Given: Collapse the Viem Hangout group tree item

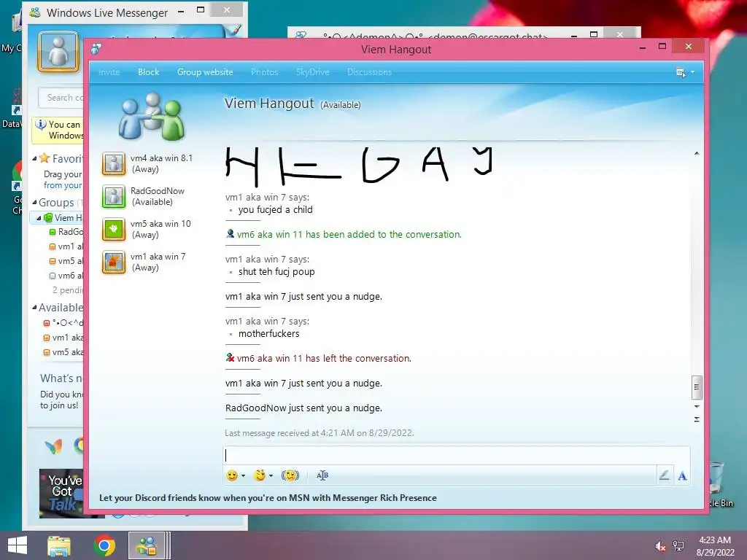Looking at the screenshot, I should tap(39, 218).
